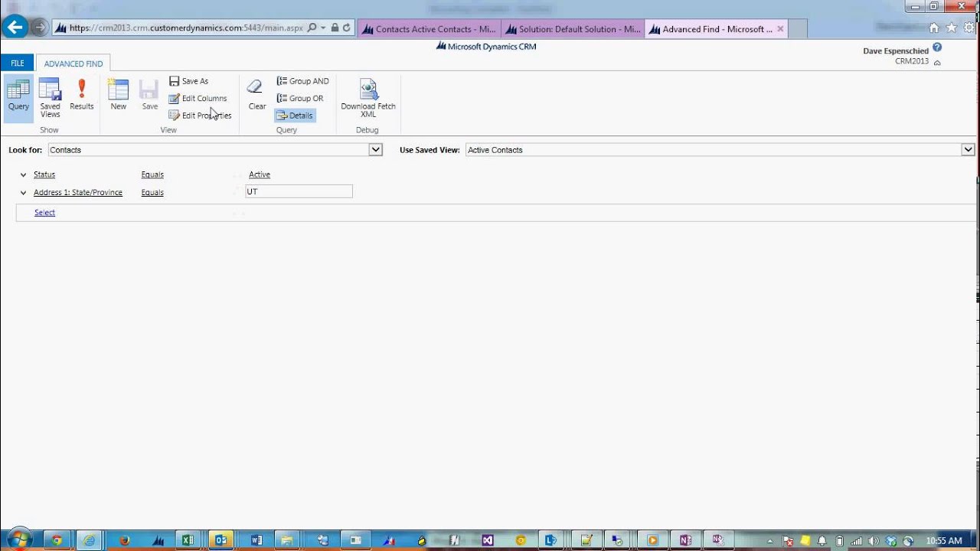Click the taskbar clock showing 10:55 AM
This screenshot has height=551, width=980.
pos(943,541)
